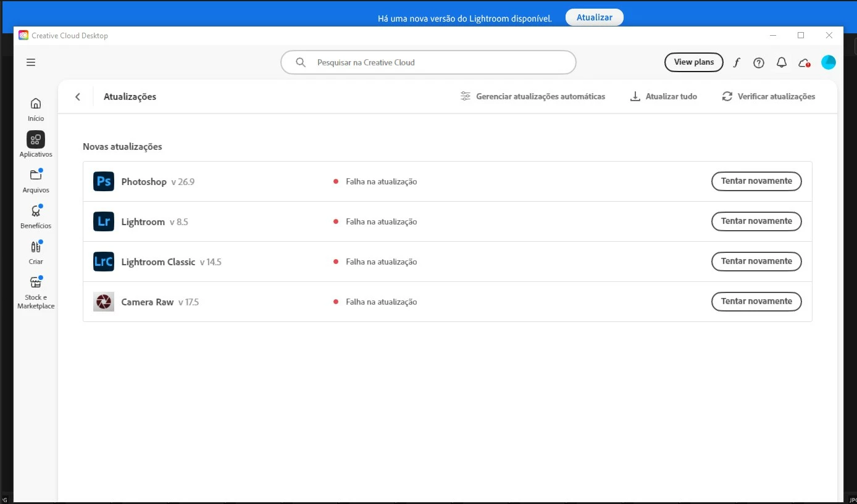Image resolution: width=857 pixels, height=504 pixels.
Task: Open Arquivos in the sidebar
Action: point(36,181)
